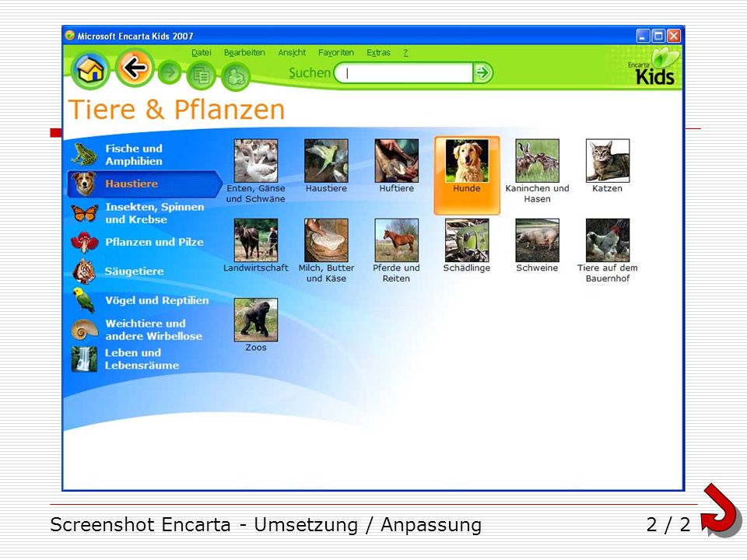
Task: Open the Schädlinge thumbnail
Action: (467, 240)
